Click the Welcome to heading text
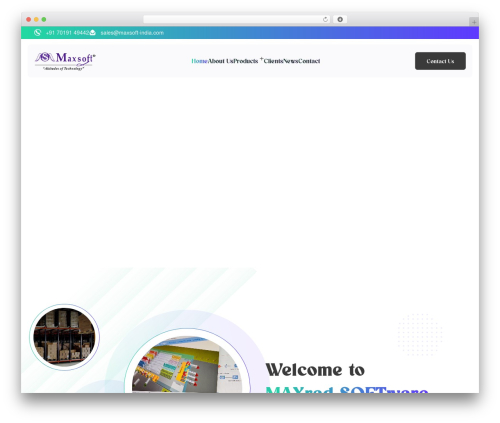 (x=315, y=370)
